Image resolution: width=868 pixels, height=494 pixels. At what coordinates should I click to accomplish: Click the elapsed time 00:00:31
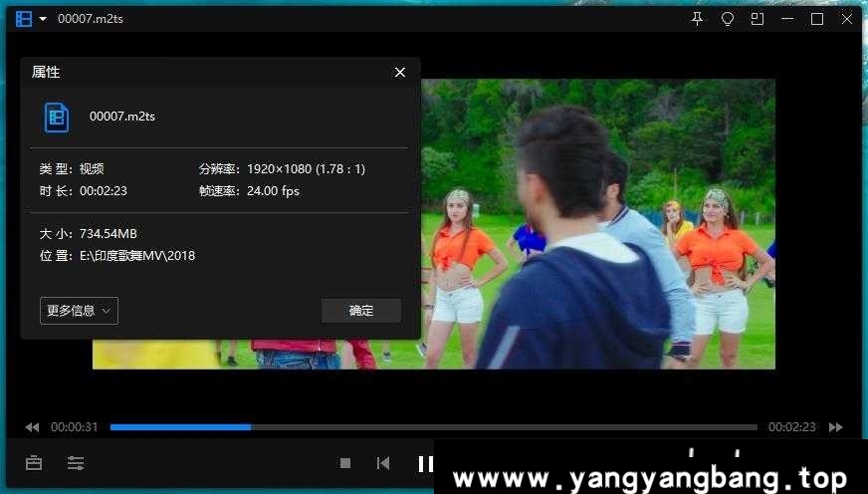tap(75, 427)
